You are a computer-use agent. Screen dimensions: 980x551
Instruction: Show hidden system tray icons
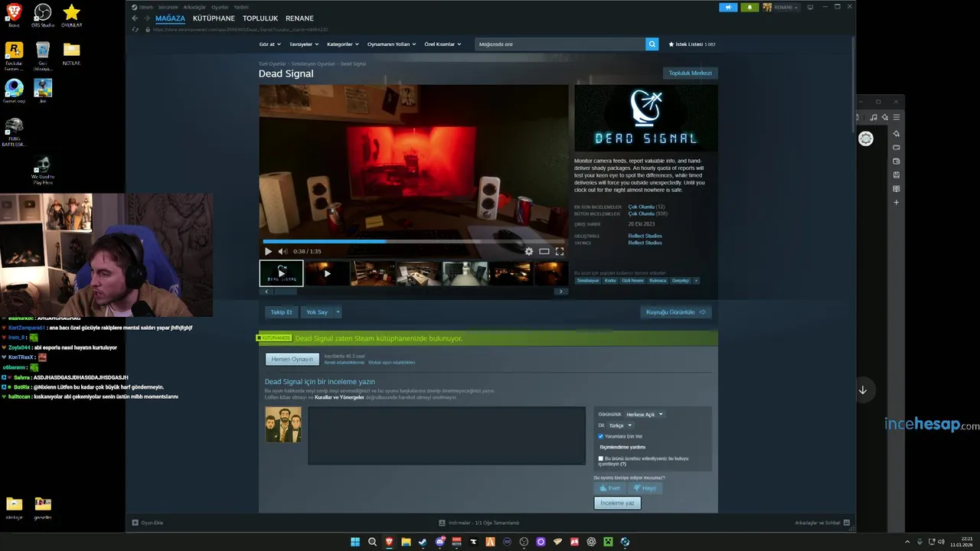(x=907, y=542)
